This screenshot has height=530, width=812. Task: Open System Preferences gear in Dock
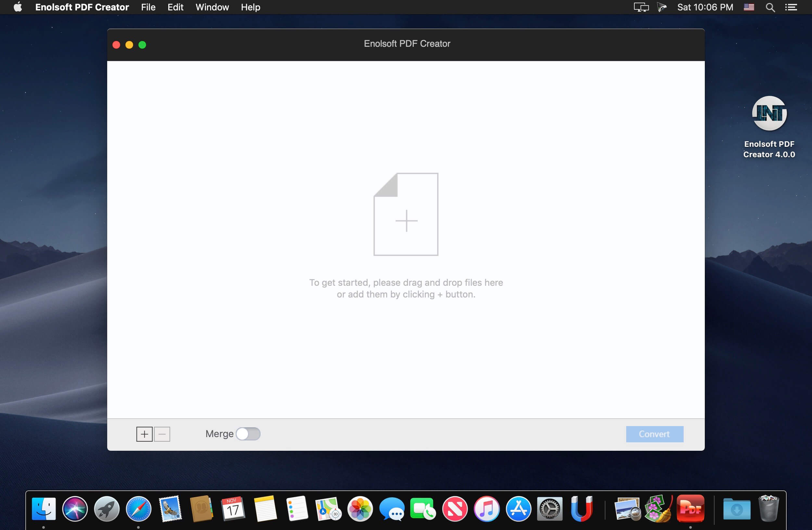(x=550, y=509)
